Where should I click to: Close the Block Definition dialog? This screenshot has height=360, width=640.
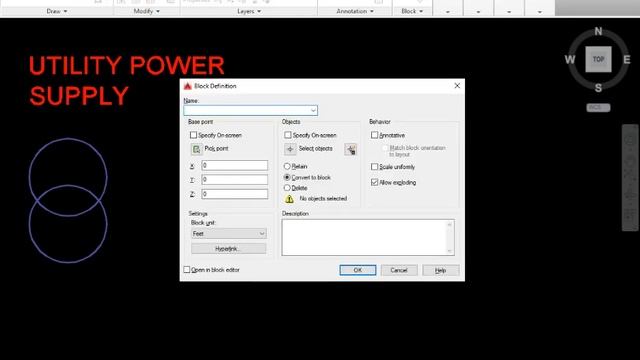point(457,86)
